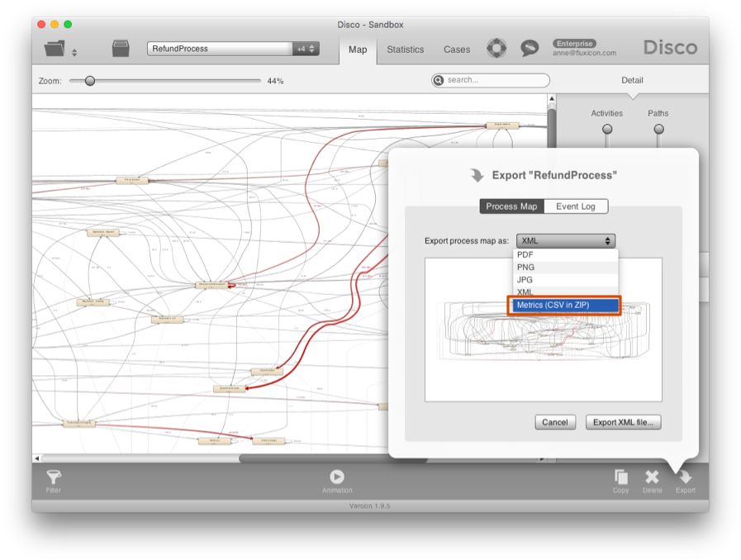Switch to the Map tab
Image resolution: width=741 pixels, height=560 pixels.
point(358,50)
